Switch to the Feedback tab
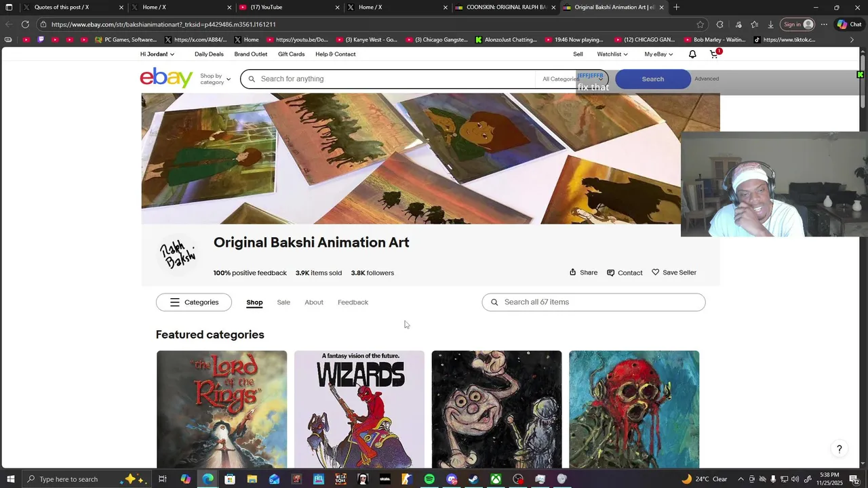Viewport: 868px width, 488px height. point(353,302)
